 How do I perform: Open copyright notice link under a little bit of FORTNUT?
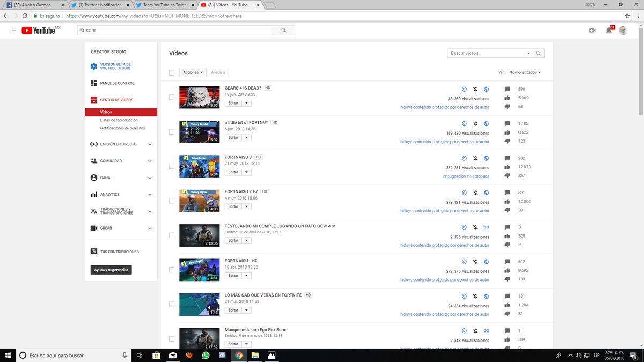click(x=444, y=142)
